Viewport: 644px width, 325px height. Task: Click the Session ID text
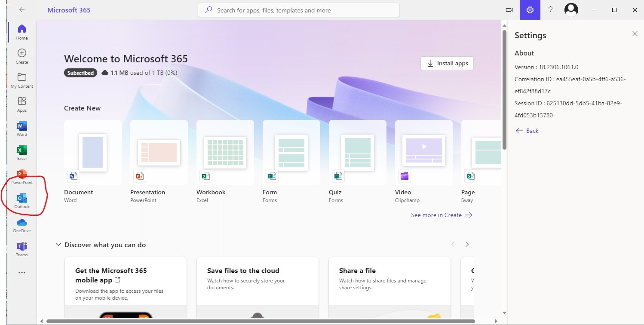pyautogui.click(x=568, y=109)
